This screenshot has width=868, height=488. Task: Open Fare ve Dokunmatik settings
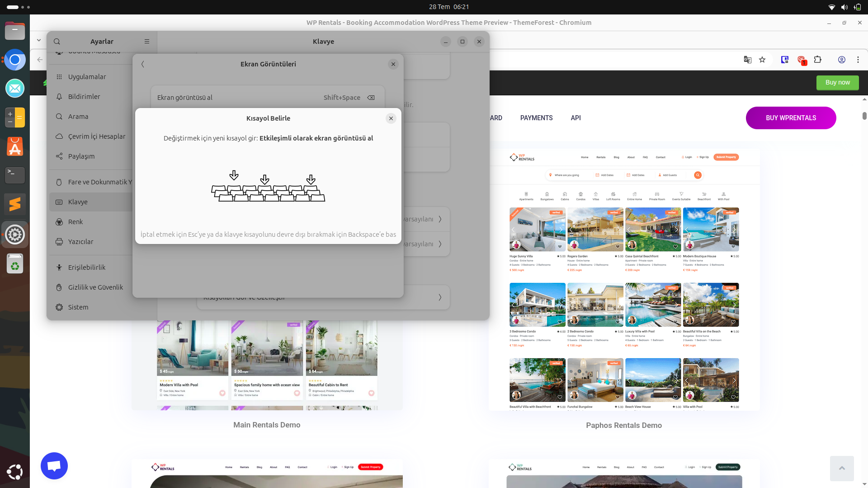(x=90, y=182)
